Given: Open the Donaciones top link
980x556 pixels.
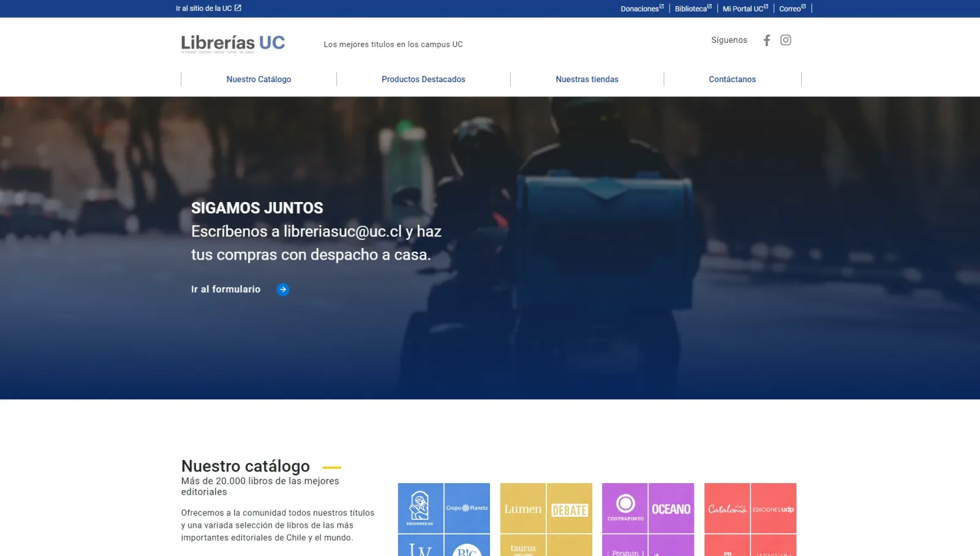Looking at the screenshot, I should pos(642,9).
